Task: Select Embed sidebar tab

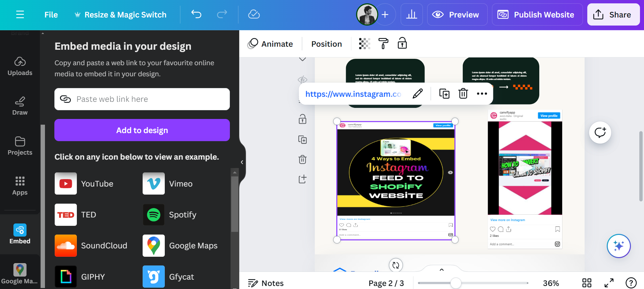Action: tap(20, 234)
